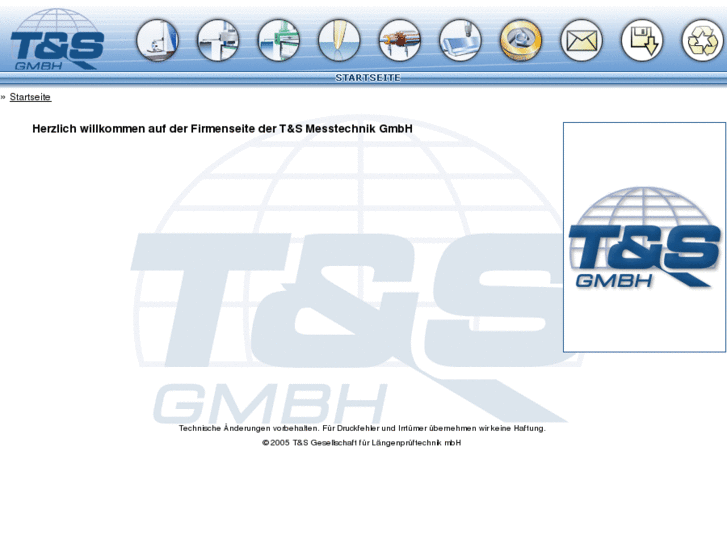727x545 pixels.
Task: Click the 'Technische Änderungen vorbehalten' disclaimer text
Action: [363, 428]
